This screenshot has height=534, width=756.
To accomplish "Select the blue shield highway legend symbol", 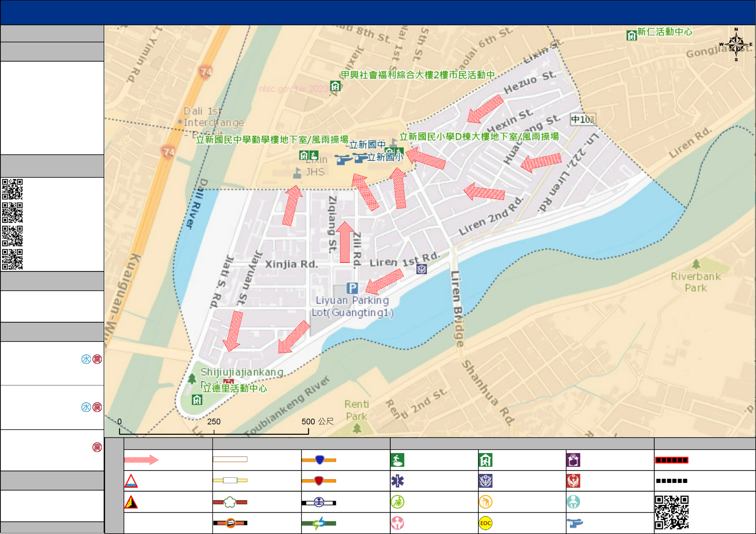I will pyautogui.click(x=319, y=460).
